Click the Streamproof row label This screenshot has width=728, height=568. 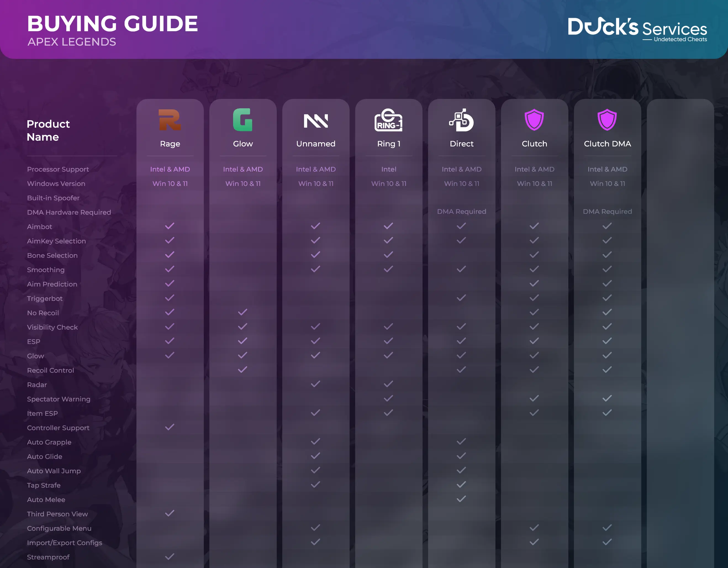(48, 557)
